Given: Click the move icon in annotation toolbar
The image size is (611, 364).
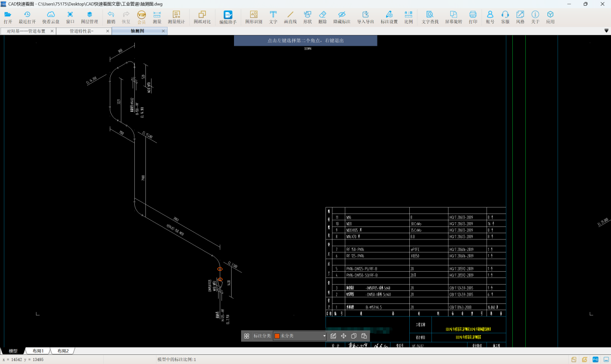Looking at the screenshot, I should click(x=344, y=336).
